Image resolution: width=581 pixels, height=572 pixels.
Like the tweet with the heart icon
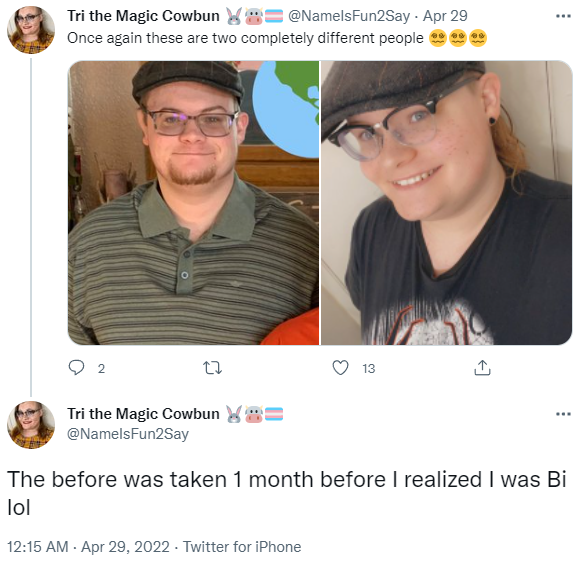(340, 368)
